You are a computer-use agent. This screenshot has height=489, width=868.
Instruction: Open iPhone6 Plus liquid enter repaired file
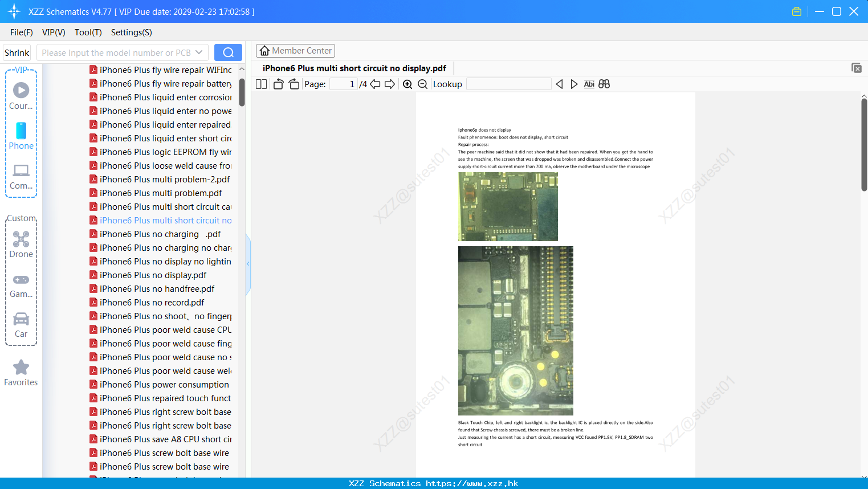click(x=161, y=125)
